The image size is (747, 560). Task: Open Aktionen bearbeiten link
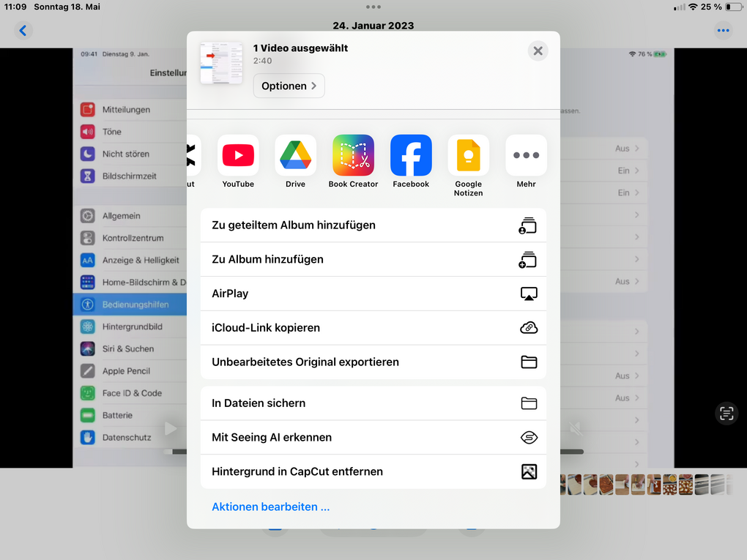pyautogui.click(x=270, y=507)
